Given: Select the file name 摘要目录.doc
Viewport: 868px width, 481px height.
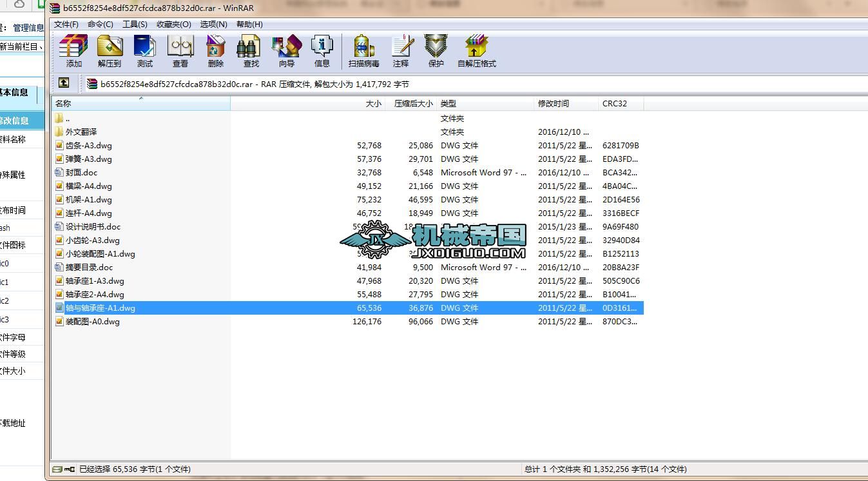Looking at the screenshot, I should (90, 267).
